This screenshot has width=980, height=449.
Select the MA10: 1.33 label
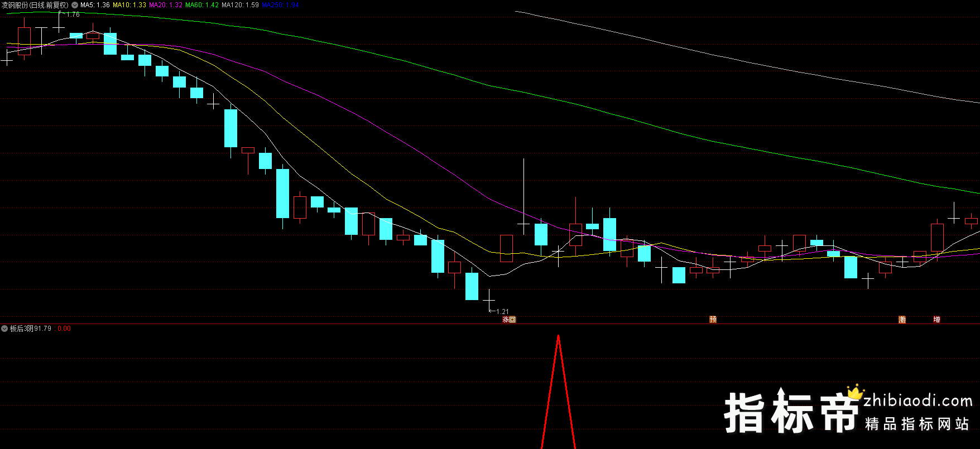click(x=129, y=5)
